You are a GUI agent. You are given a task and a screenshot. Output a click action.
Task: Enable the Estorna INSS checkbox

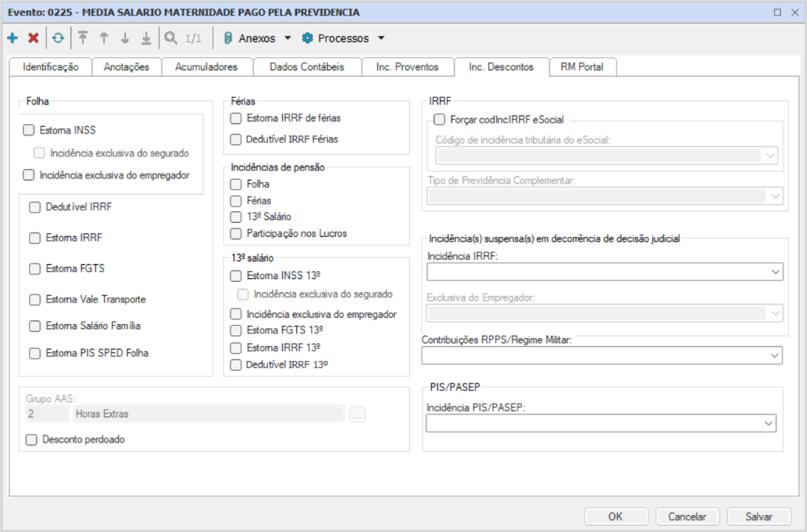pyautogui.click(x=30, y=131)
